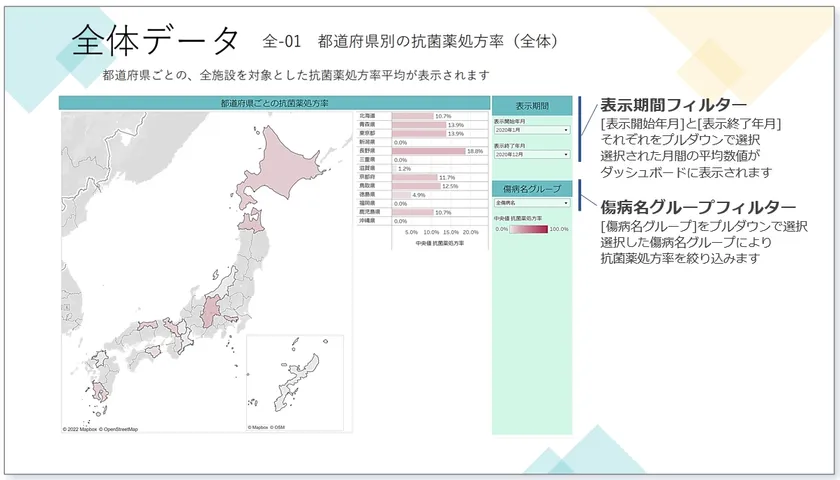Image resolution: width=840 pixels, height=480 pixels.
Task: Click the 沖縄県 row label in bar chart
Action: pos(368,221)
